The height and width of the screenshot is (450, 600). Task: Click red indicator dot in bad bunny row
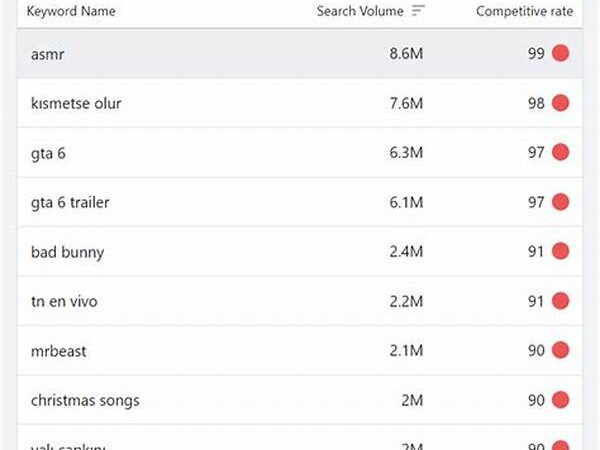[561, 251]
